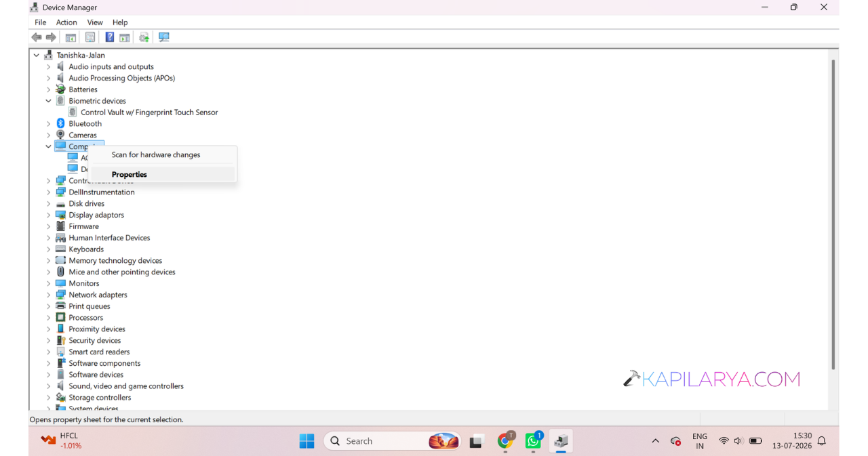Expand Audio inputs and outputs
The image size is (868, 456).
point(48,66)
